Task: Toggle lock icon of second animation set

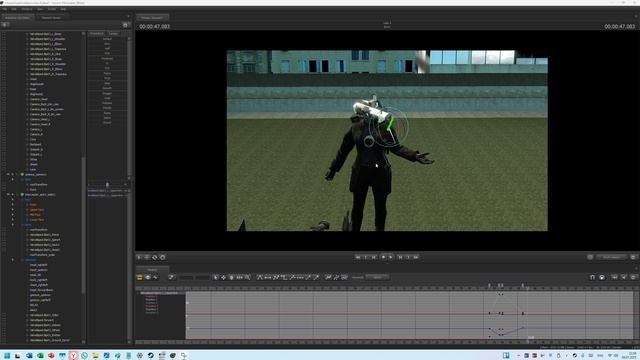Action: pos(13,195)
